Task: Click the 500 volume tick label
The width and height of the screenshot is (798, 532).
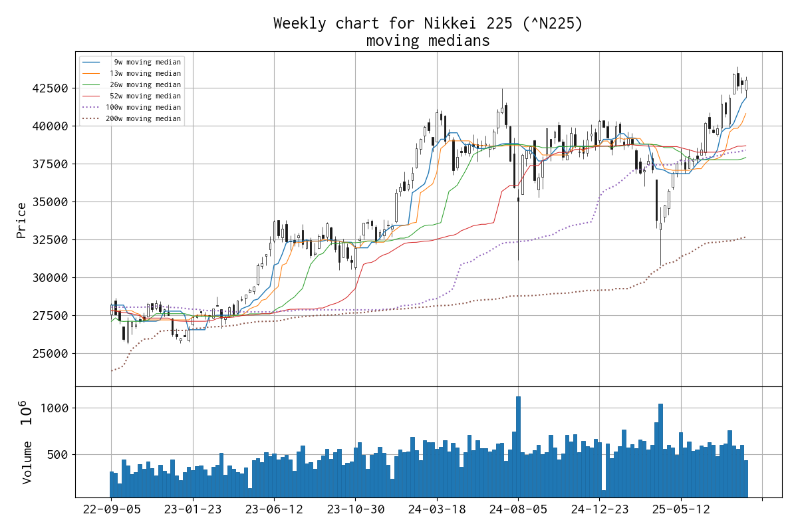Action: (x=58, y=455)
